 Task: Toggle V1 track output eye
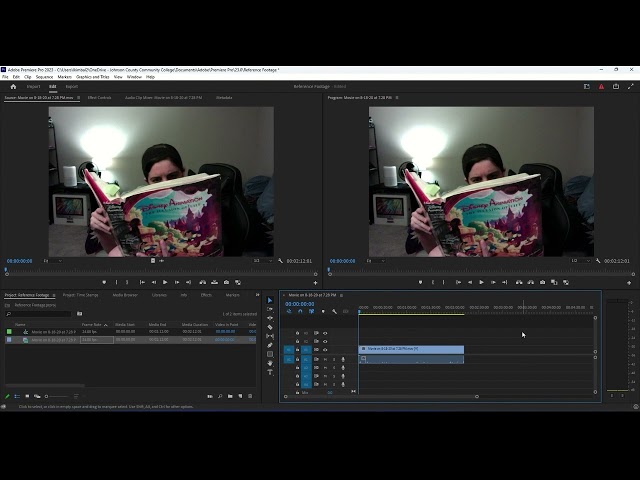pos(325,350)
